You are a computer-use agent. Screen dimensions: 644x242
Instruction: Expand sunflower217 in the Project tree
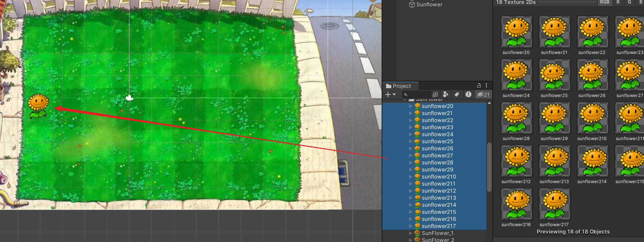point(411,226)
